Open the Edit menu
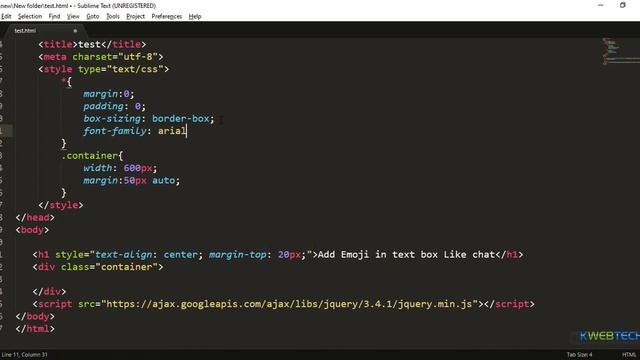The height and width of the screenshot is (360, 640). pyautogui.click(x=6, y=16)
